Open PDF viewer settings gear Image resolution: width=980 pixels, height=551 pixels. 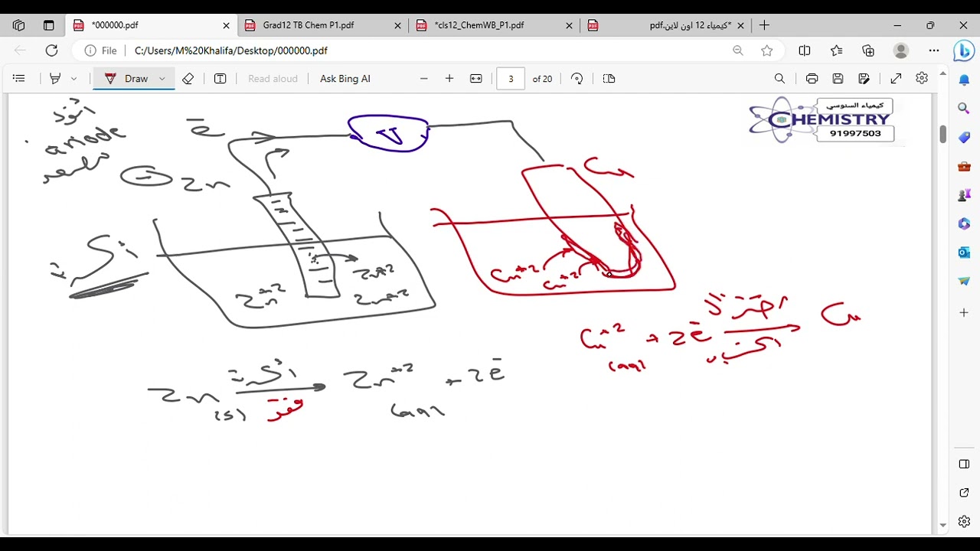coord(922,79)
